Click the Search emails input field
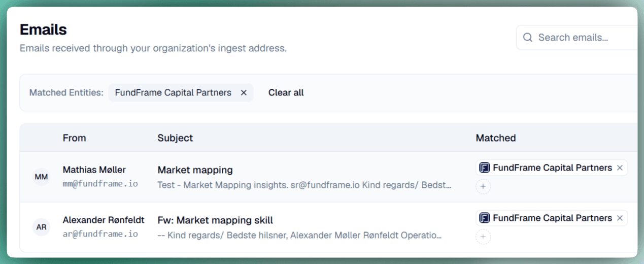The image size is (644, 264). (577, 38)
